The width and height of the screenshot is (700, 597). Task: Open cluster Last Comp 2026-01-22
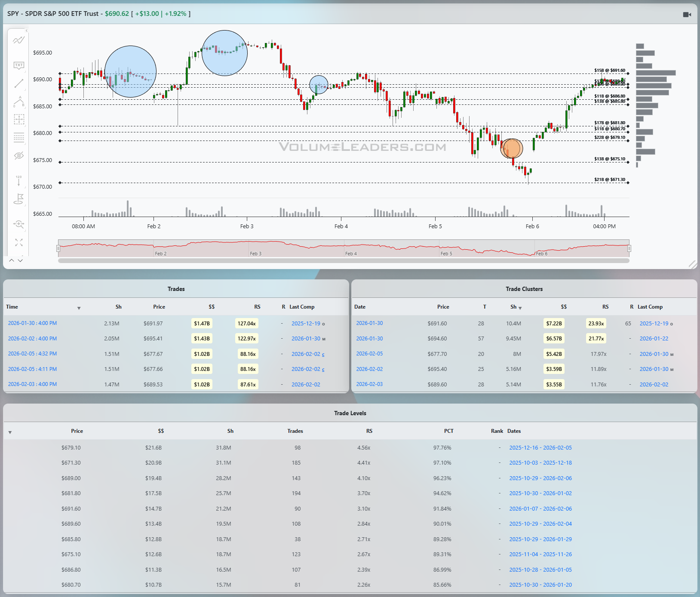tap(654, 339)
